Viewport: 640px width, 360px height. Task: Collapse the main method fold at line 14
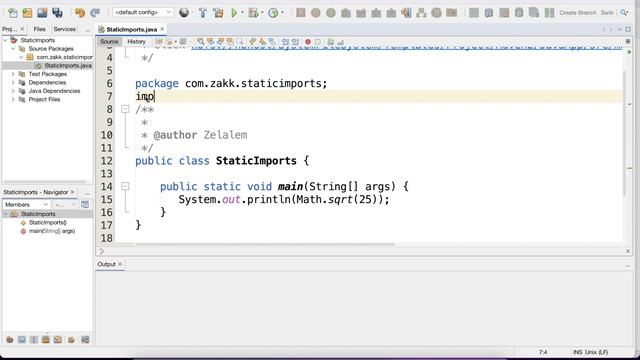tap(125, 186)
